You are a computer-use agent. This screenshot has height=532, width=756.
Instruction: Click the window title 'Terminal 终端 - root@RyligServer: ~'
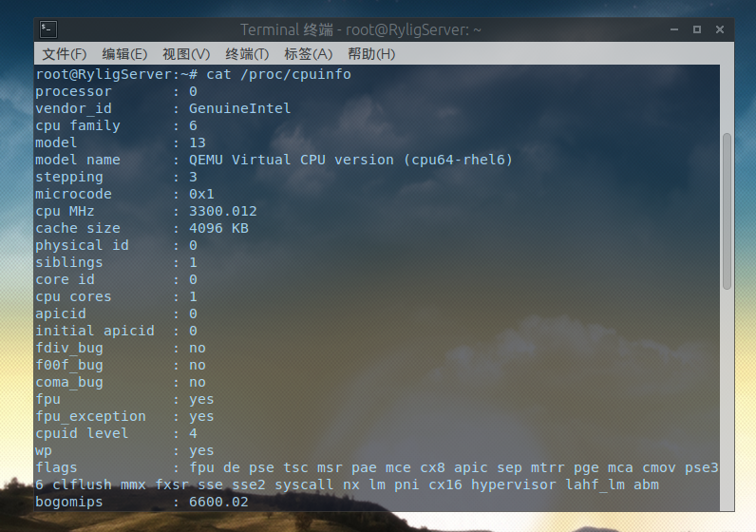(x=361, y=29)
